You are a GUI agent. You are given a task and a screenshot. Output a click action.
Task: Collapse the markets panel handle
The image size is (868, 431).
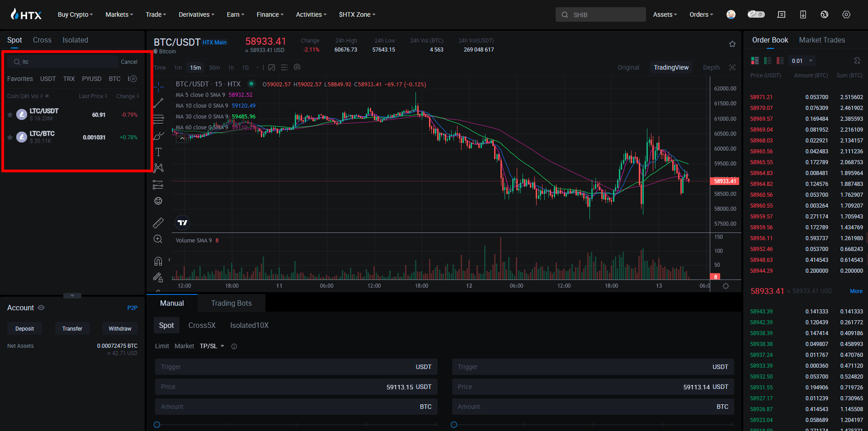coord(72,296)
